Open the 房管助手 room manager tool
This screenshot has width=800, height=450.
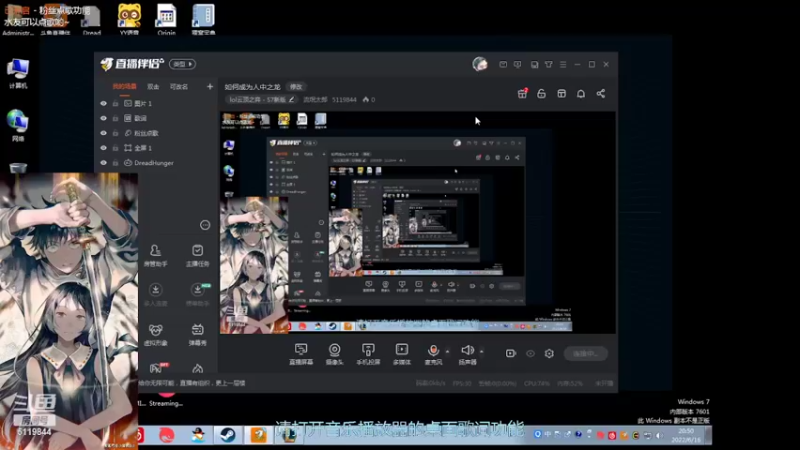[156, 255]
